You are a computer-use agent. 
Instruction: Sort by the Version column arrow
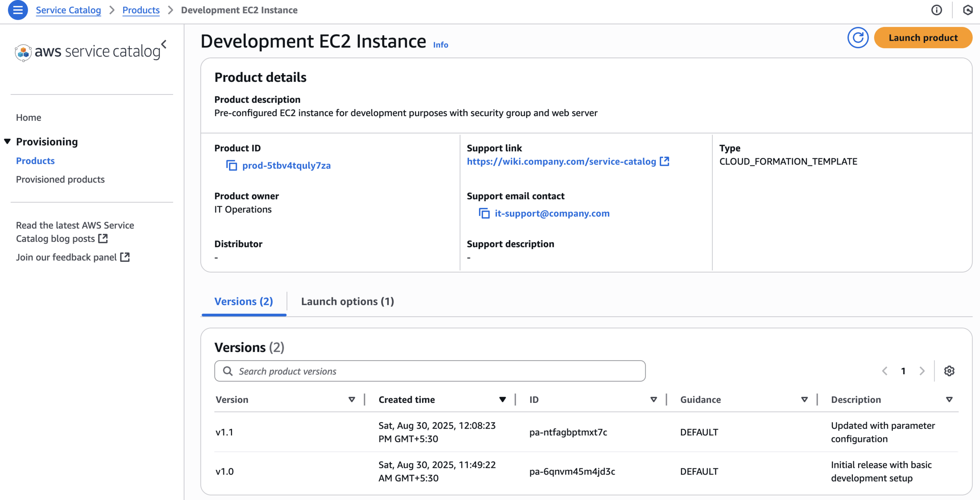tap(352, 400)
